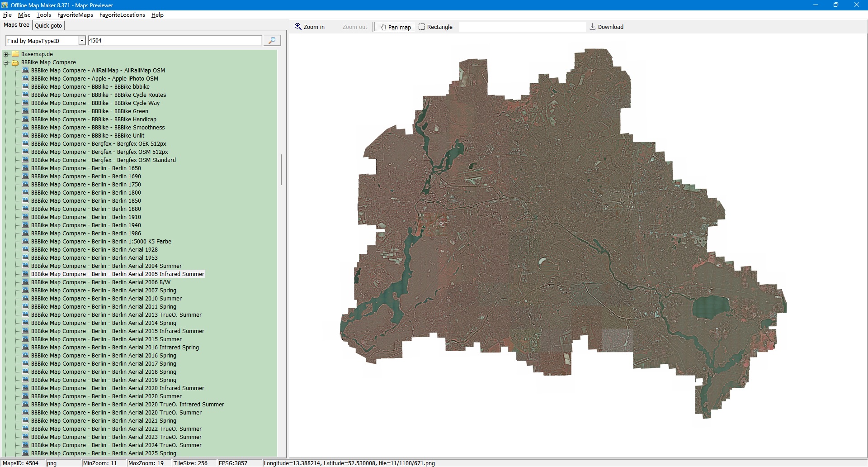This screenshot has width=868, height=467.
Task: Click map icon beside Berlin Aerial 2025 Spring
Action: pyautogui.click(x=26, y=453)
